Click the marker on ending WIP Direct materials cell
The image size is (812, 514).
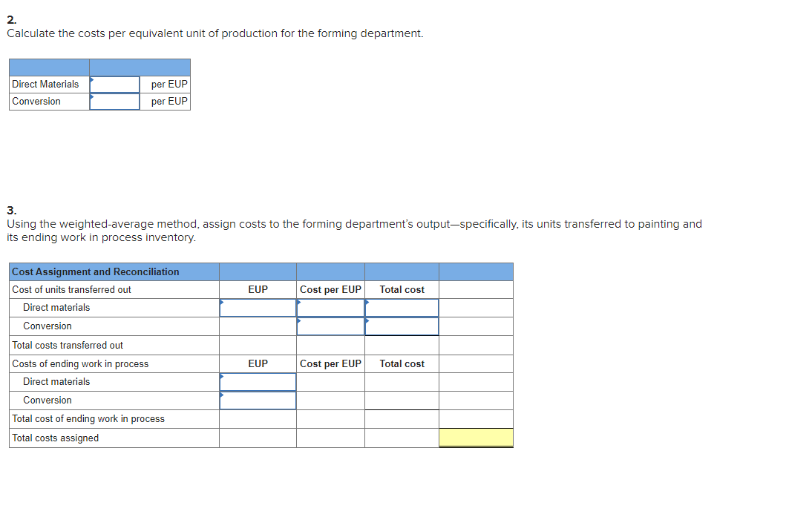(x=221, y=375)
